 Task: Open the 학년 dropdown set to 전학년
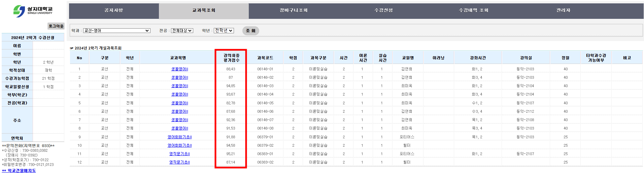pos(224,31)
